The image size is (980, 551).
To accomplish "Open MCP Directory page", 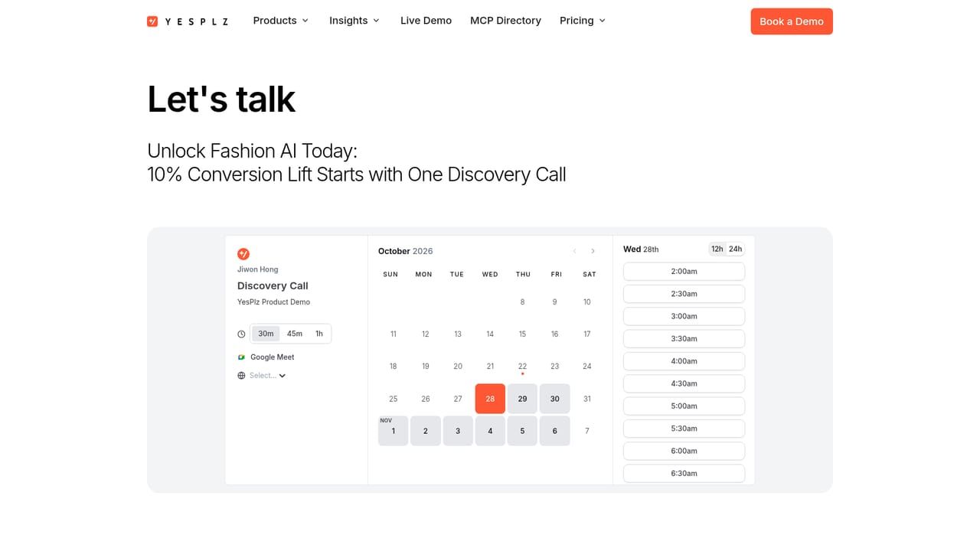I will pyautogui.click(x=505, y=21).
